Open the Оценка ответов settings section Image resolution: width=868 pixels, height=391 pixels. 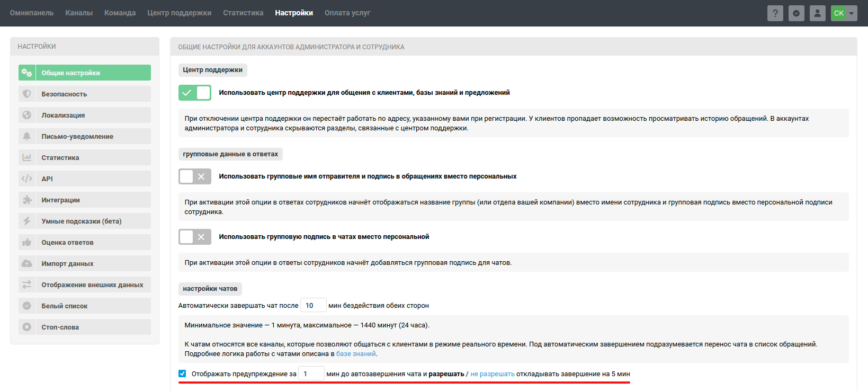[x=85, y=242]
